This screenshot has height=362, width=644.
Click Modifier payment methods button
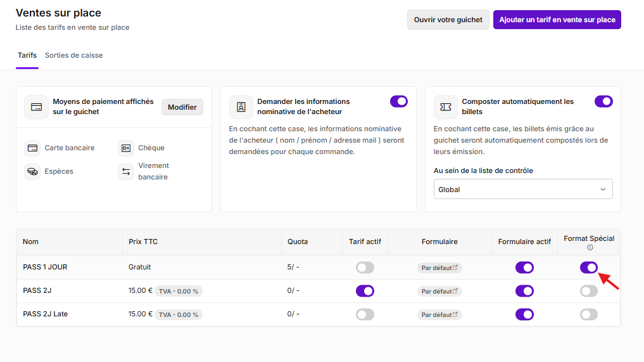[x=182, y=107]
